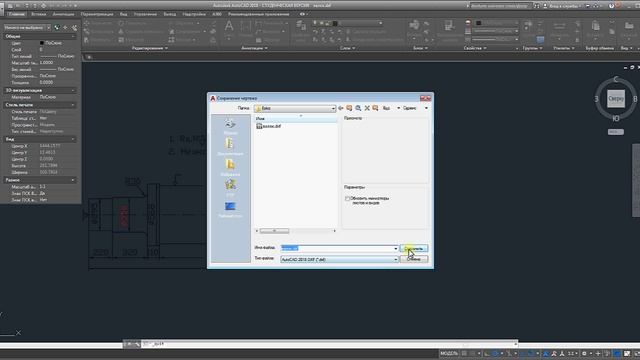Open the folder location combo box
The image size is (640, 360).
(295, 109)
